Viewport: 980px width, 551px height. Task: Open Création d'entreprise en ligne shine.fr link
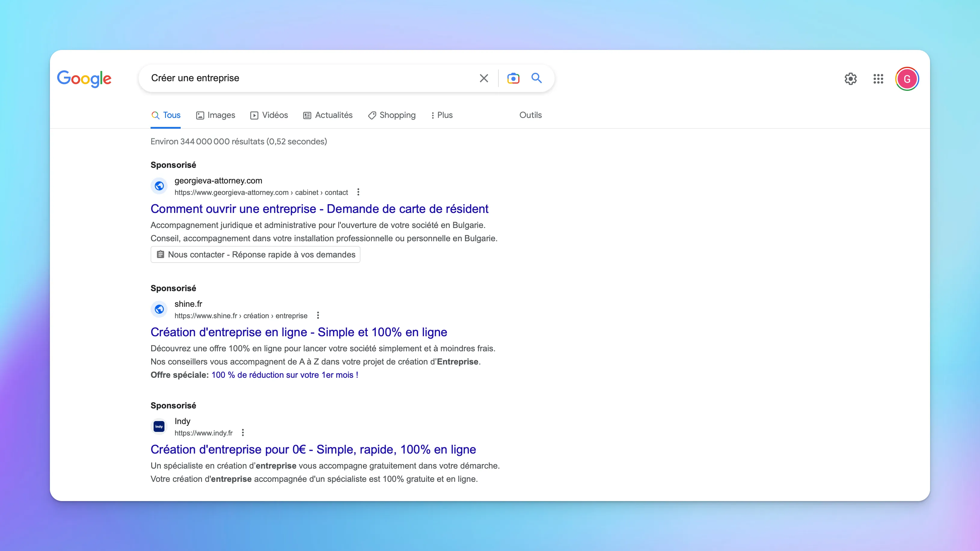(299, 332)
